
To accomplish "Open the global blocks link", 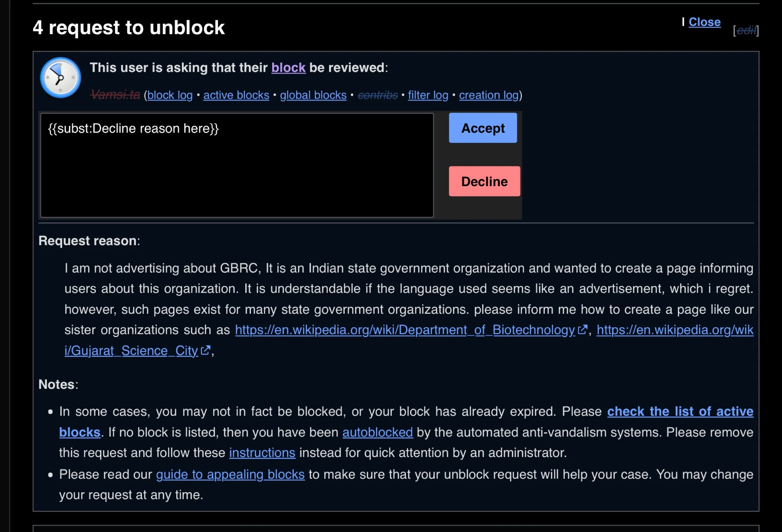I will click(x=313, y=95).
